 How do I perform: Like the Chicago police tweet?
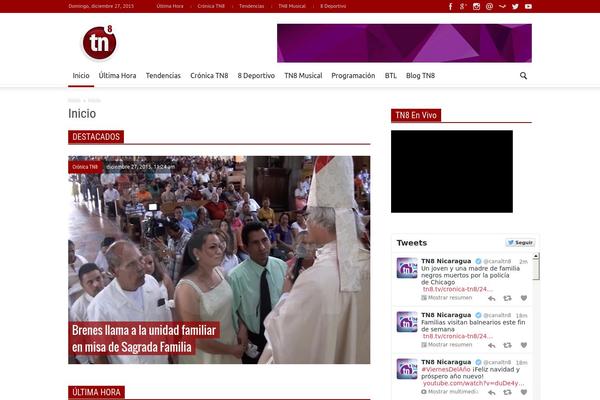[x=524, y=298]
